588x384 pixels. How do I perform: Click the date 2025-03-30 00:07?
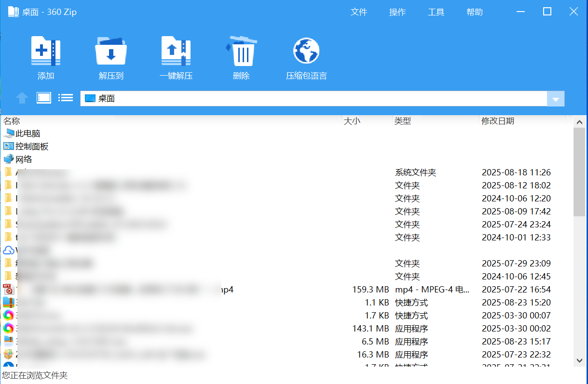pyautogui.click(x=516, y=316)
